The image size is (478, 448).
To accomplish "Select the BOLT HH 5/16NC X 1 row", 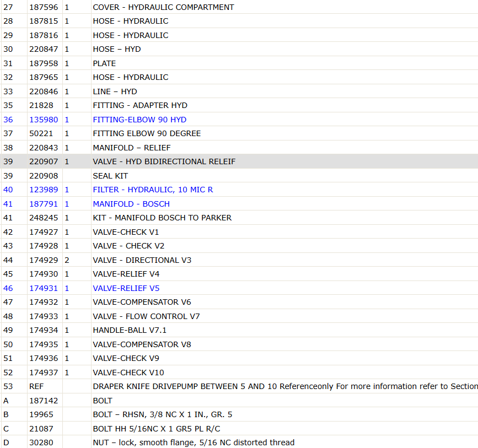I will point(239,429).
